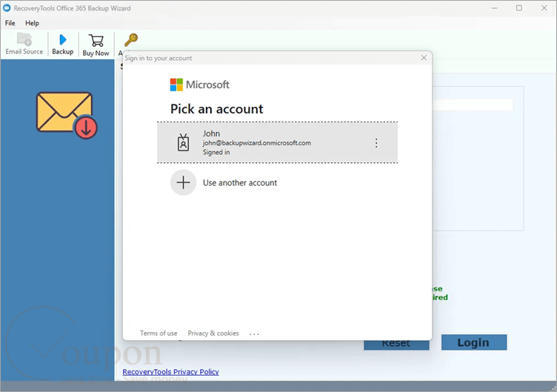Open the Help menu
Viewport: 557px width, 392px height.
(x=32, y=23)
